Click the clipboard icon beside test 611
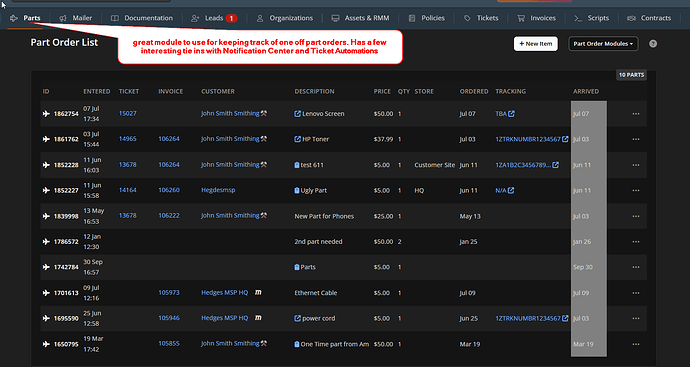The height and width of the screenshot is (367, 690). click(297, 165)
